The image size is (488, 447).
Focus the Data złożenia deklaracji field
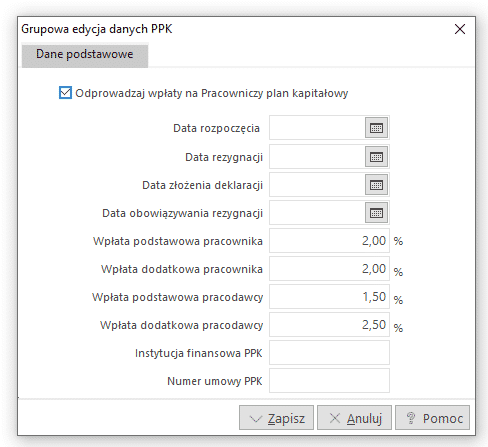pos(317,185)
